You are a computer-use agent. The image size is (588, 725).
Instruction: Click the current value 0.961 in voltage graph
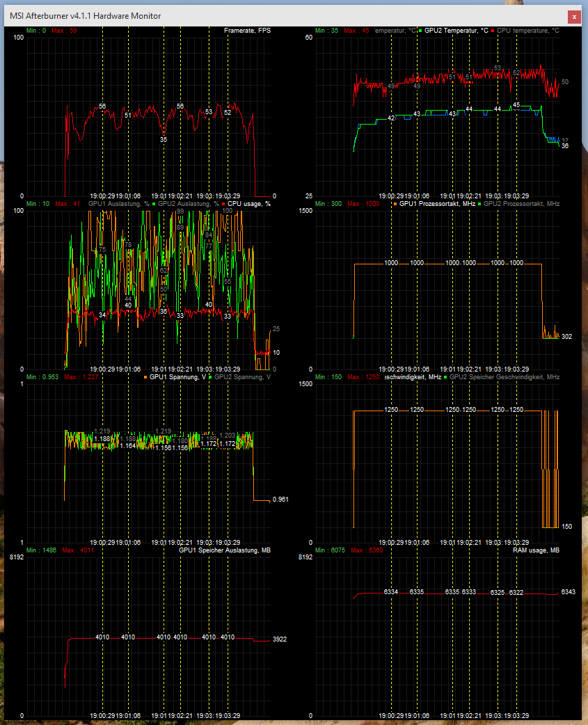pos(280,500)
